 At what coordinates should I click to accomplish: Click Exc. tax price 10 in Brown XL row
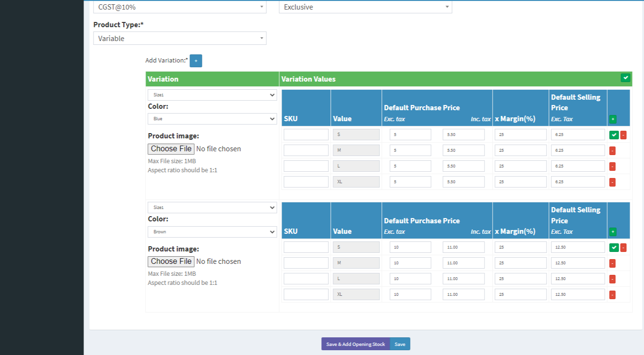coord(411,294)
